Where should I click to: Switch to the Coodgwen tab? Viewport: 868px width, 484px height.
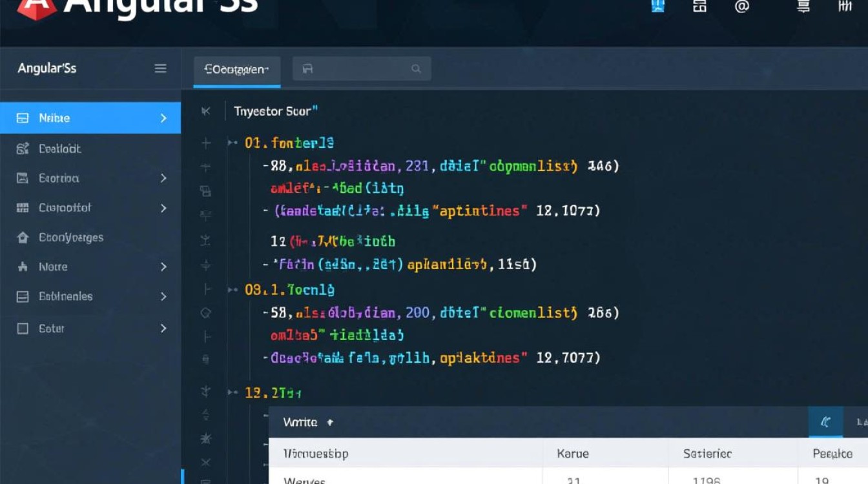[236, 68]
